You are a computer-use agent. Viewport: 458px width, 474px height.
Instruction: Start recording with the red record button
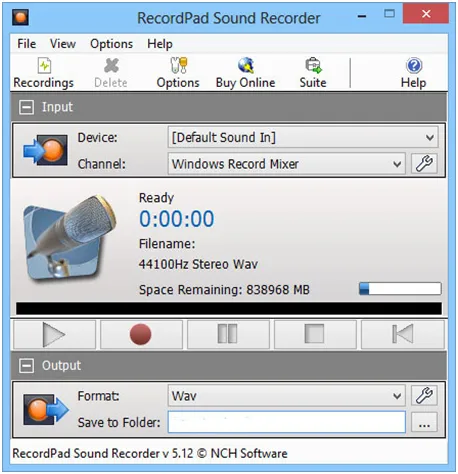coord(141,334)
